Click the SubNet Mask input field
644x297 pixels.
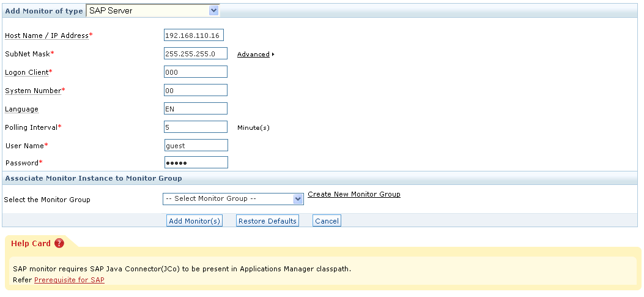pos(196,53)
